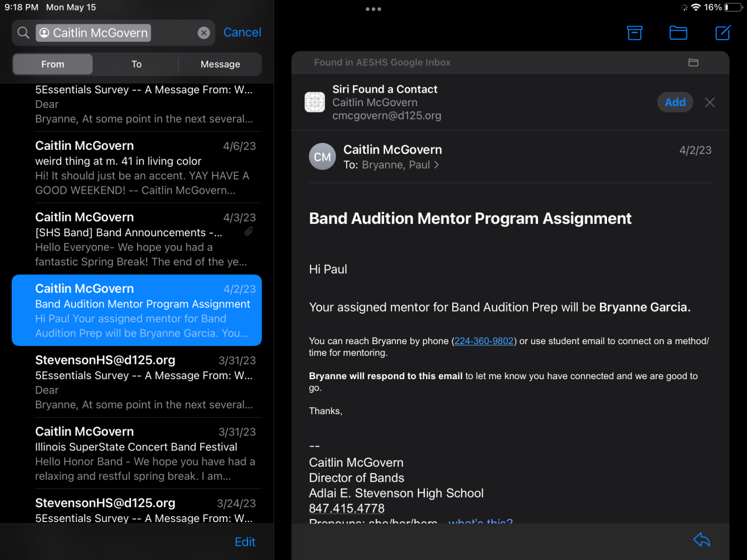Expand recipients list next to Bryanne, Paul
The width and height of the screenshot is (747, 560).
[x=436, y=165]
